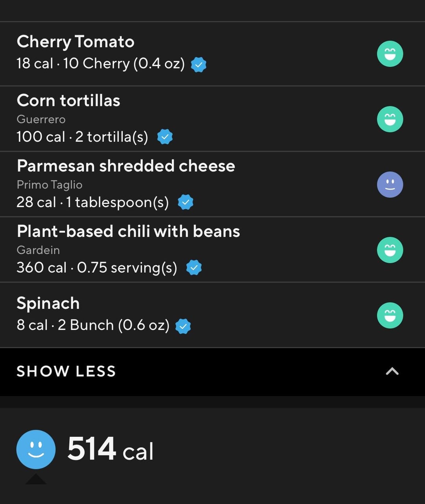Screen dimensions: 425x504
Task: Tap verified badge next to 0.75 serving(s)
Action: pos(194,268)
